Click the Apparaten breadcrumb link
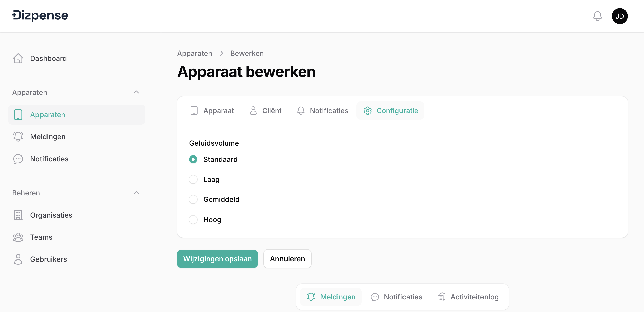The image size is (644, 312). 194,53
